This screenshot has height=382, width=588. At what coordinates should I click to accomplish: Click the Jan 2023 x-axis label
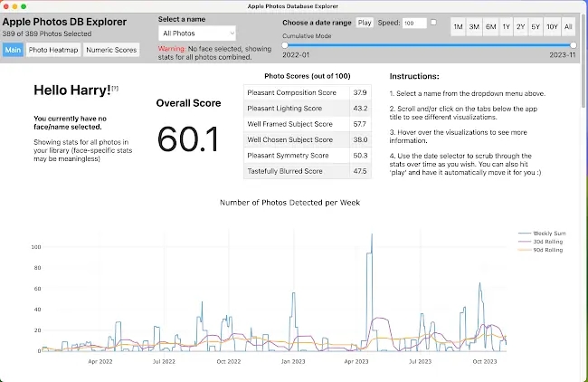coord(293,362)
